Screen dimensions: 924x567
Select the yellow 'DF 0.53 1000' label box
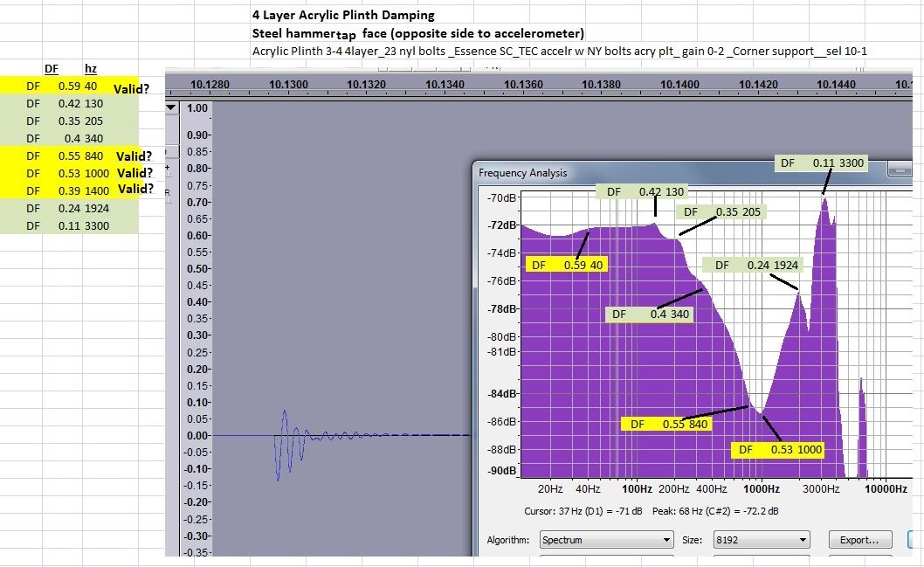777,450
